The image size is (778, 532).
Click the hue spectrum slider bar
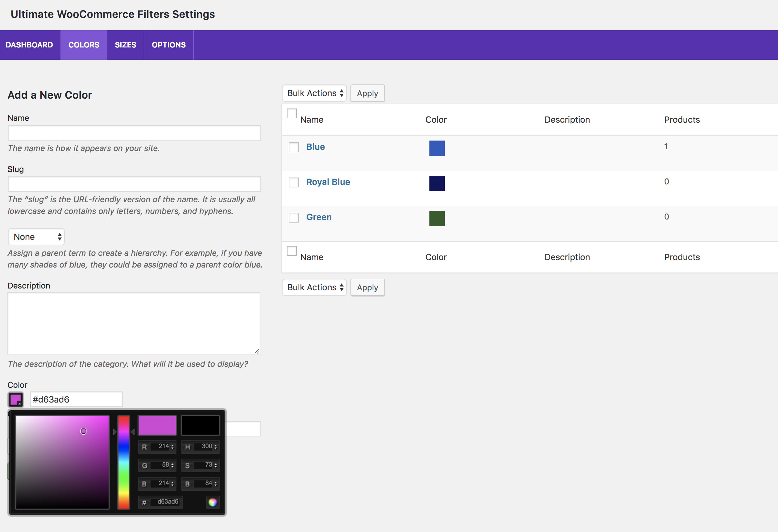(123, 460)
